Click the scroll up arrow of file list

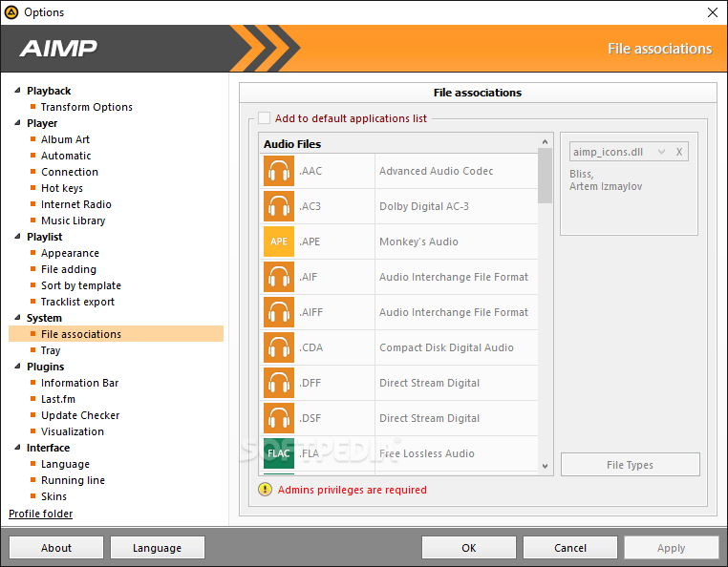546,141
